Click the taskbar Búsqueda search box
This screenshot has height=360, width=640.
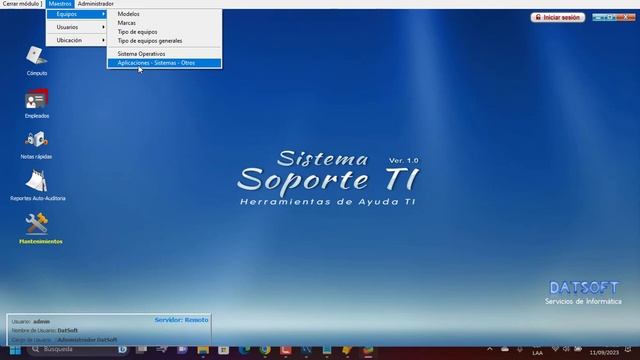pos(77,349)
